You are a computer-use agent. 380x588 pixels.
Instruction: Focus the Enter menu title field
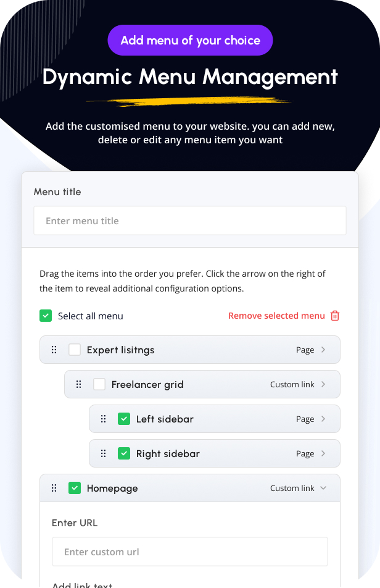pyautogui.click(x=190, y=220)
